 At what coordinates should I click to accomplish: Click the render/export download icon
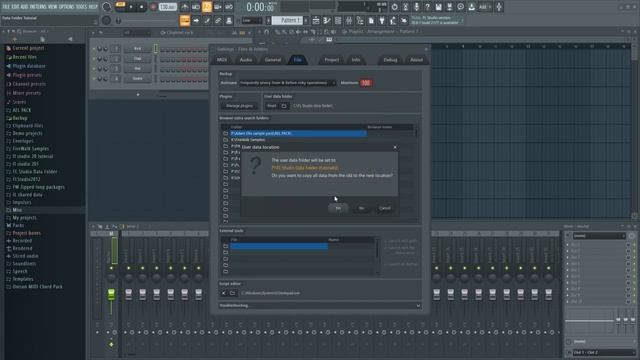pyautogui.click(x=471, y=7)
